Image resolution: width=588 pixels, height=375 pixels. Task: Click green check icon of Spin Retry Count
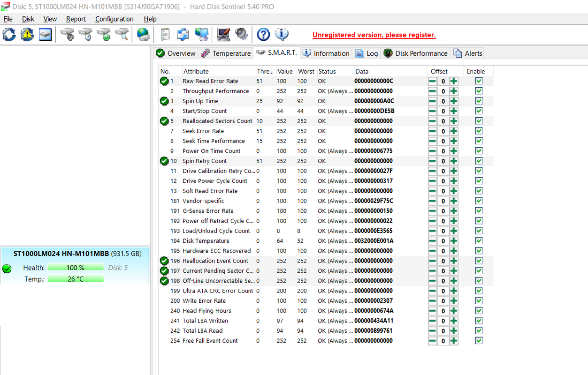164,161
